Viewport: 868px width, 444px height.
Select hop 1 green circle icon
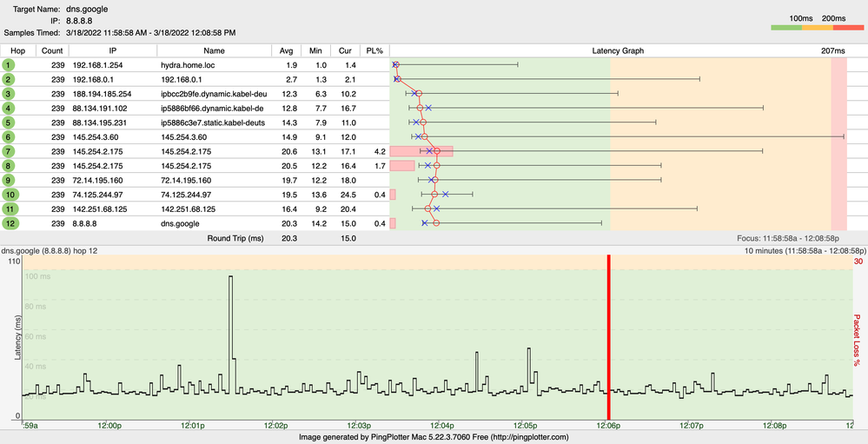9,65
